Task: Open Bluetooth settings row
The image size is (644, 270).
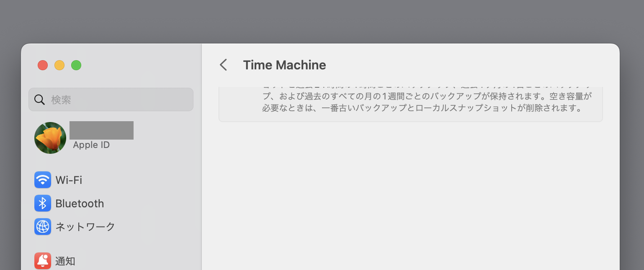Action: point(111,203)
